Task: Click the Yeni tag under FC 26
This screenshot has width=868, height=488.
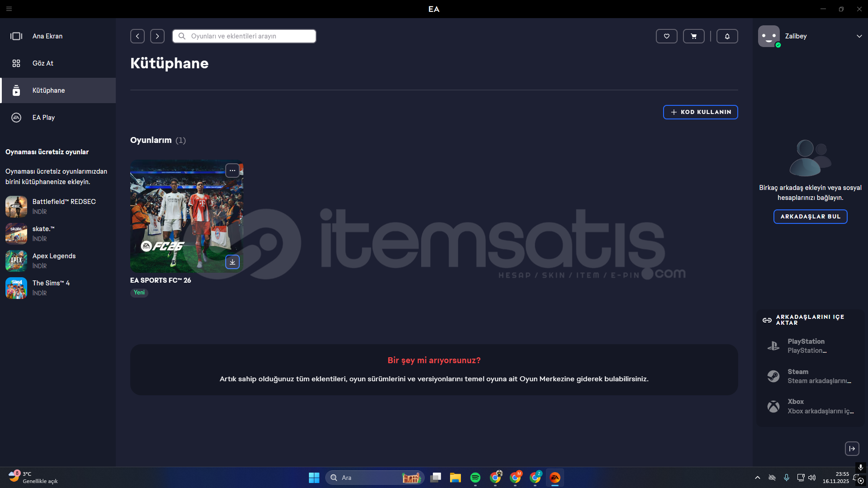Action: (139, 293)
